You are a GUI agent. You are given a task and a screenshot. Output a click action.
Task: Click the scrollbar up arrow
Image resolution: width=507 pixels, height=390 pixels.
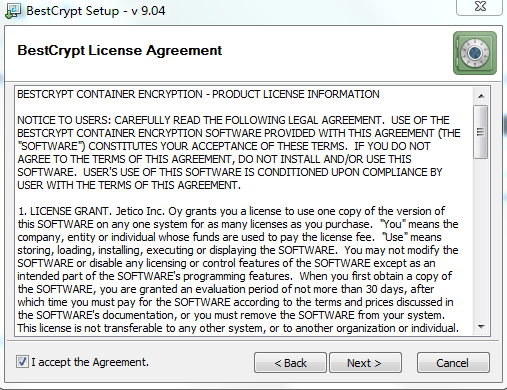coord(481,96)
